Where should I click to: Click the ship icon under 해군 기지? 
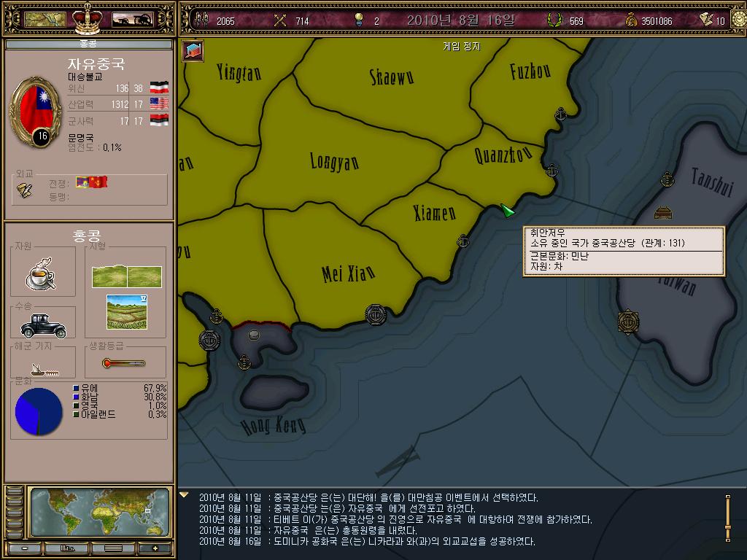tap(44, 370)
